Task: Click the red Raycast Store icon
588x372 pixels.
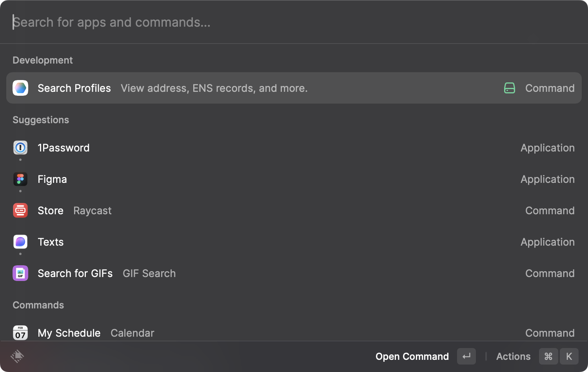Action: [x=20, y=211]
